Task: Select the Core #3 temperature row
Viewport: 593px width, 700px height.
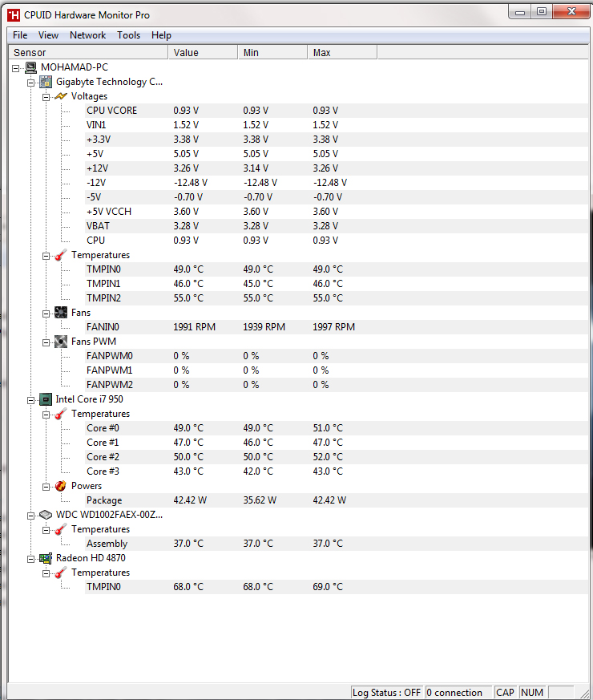Action: point(337,471)
